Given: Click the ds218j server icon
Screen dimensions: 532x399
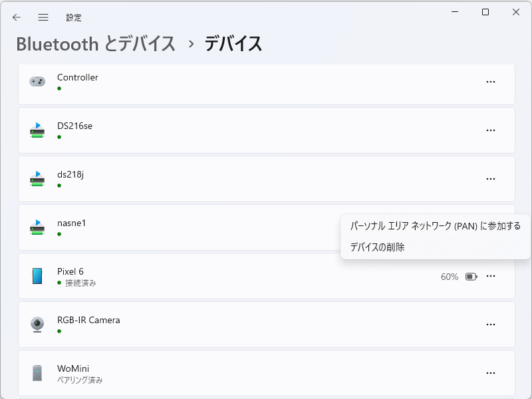Looking at the screenshot, I should pos(37,178).
